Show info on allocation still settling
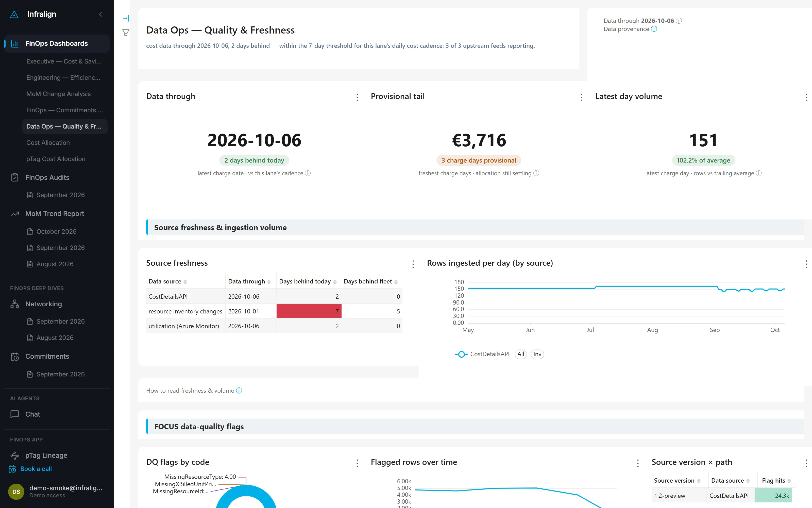 [x=536, y=173]
